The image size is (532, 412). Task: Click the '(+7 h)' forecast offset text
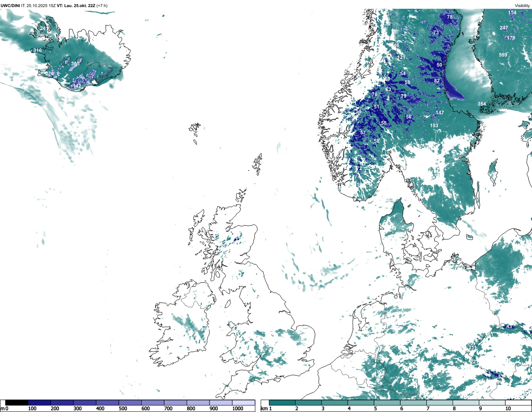click(102, 6)
